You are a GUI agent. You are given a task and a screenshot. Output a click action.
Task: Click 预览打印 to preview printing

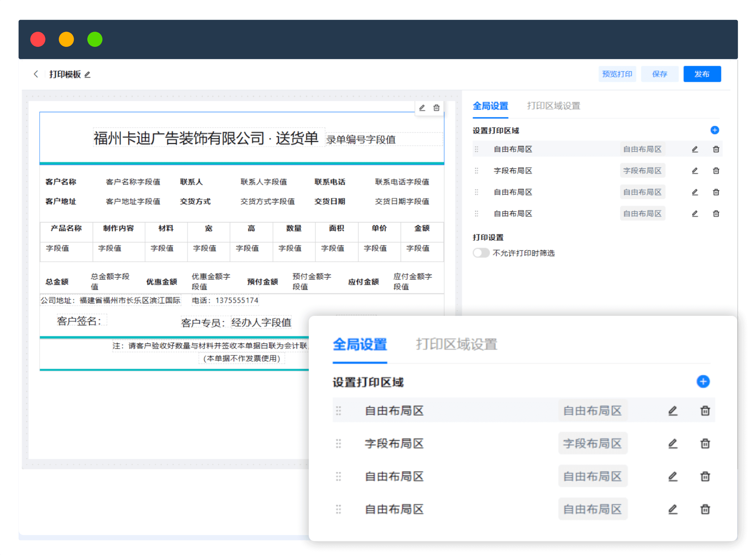(x=617, y=74)
